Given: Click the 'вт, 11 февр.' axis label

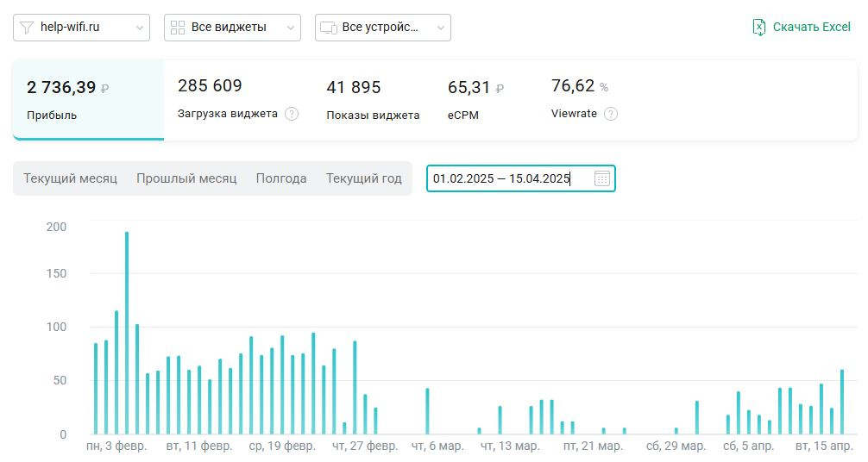Looking at the screenshot, I should 199,446.
